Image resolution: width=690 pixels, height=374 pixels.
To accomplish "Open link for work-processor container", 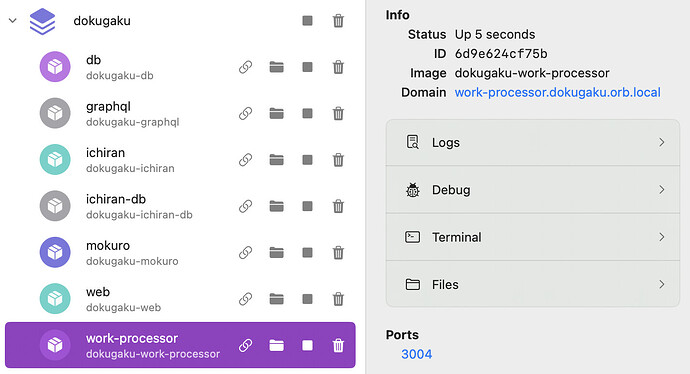I will coord(246,345).
